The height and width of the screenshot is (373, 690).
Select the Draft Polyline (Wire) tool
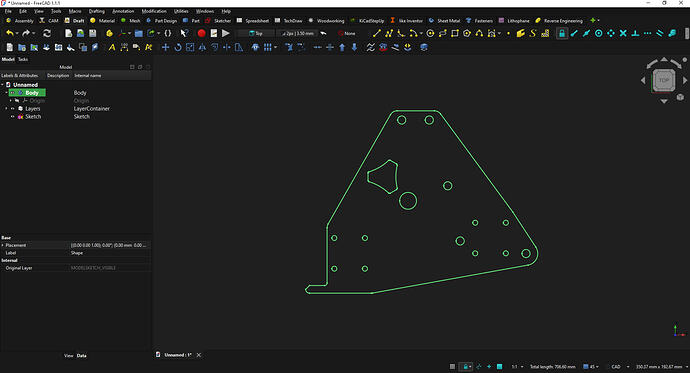tap(389, 33)
